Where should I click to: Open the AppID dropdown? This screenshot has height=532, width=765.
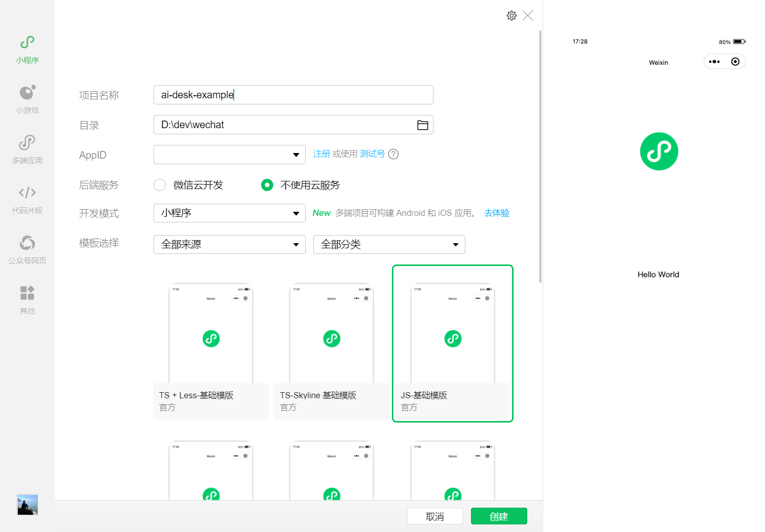pos(230,155)
